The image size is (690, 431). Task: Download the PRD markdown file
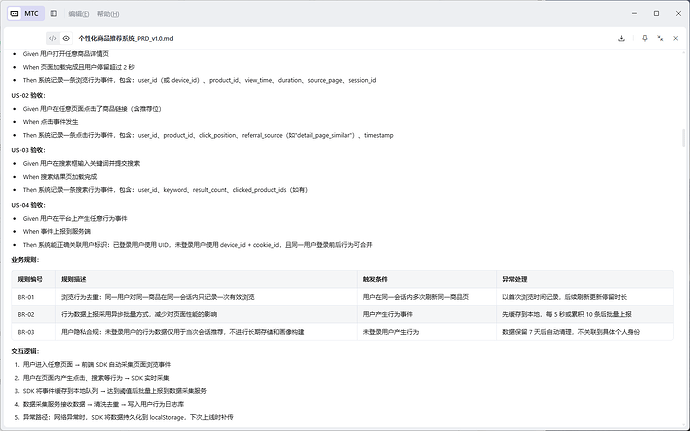click(x=621, y=38)
